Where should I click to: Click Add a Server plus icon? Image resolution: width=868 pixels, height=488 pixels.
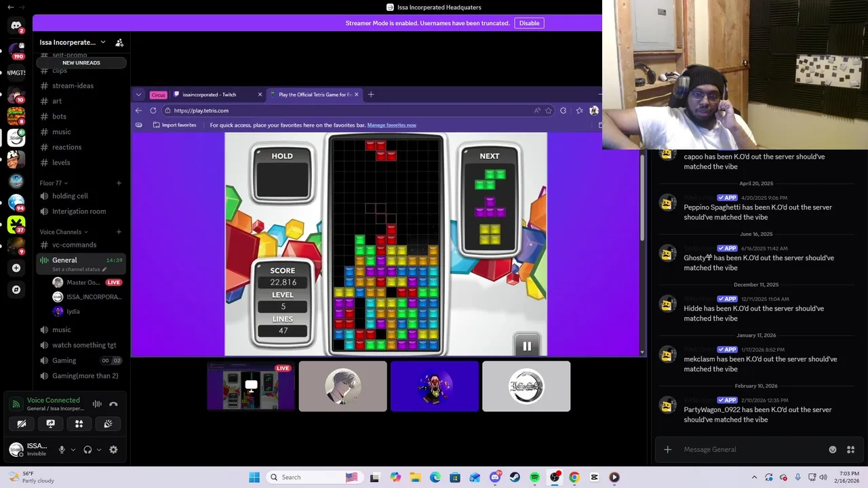click(x=16, y=268)
